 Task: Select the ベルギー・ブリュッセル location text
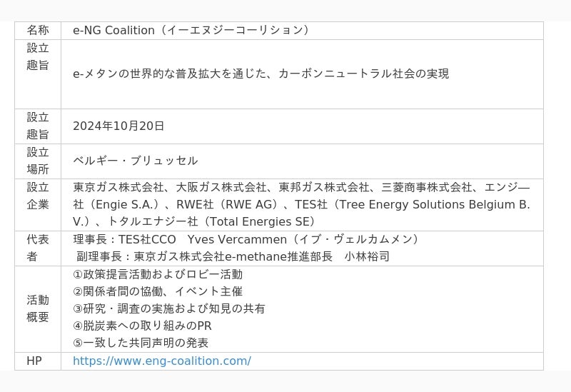(136, 161)
